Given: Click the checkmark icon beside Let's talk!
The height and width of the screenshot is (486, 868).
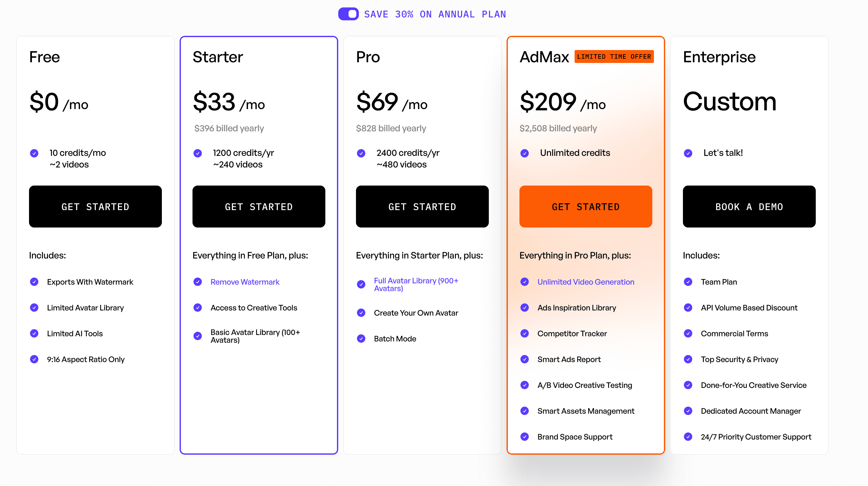Looking at the screenshot, I should click(x=688, y=153).
